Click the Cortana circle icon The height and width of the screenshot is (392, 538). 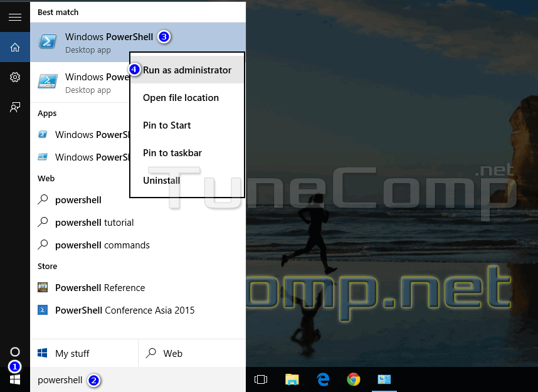pyautogui.click(x=15, y=352)
